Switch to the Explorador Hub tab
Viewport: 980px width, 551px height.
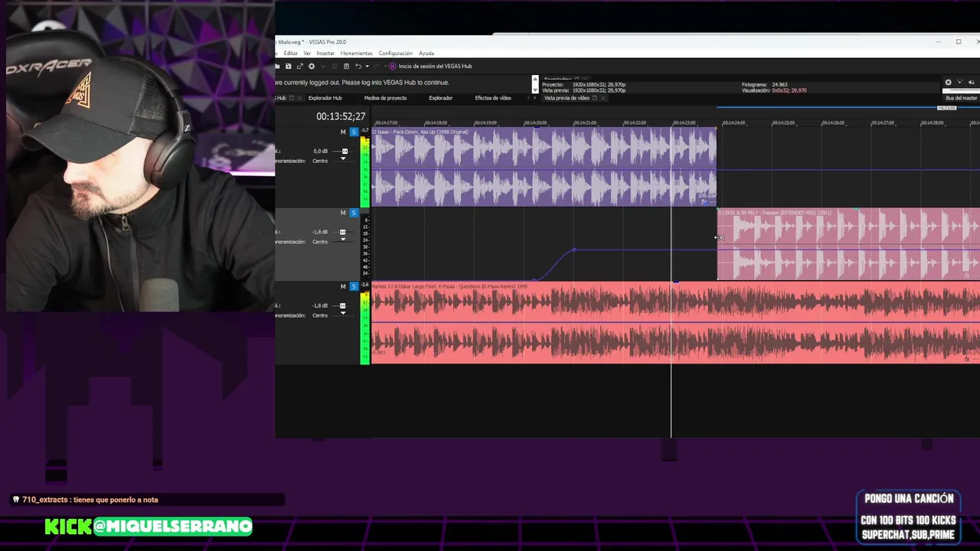tap(325, 98)
